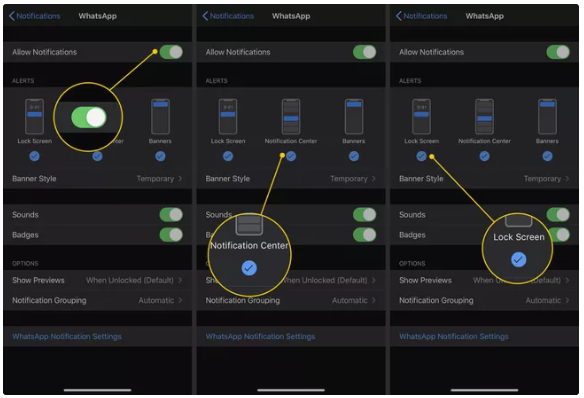Open Show Previews setting in right screenshot

pyautogui.click(x=484, y=280)
